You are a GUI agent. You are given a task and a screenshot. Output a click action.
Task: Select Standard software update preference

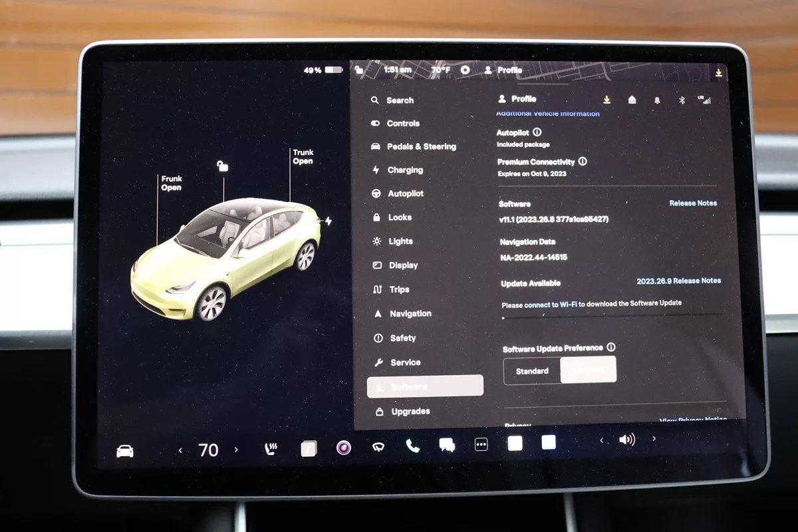532,371
